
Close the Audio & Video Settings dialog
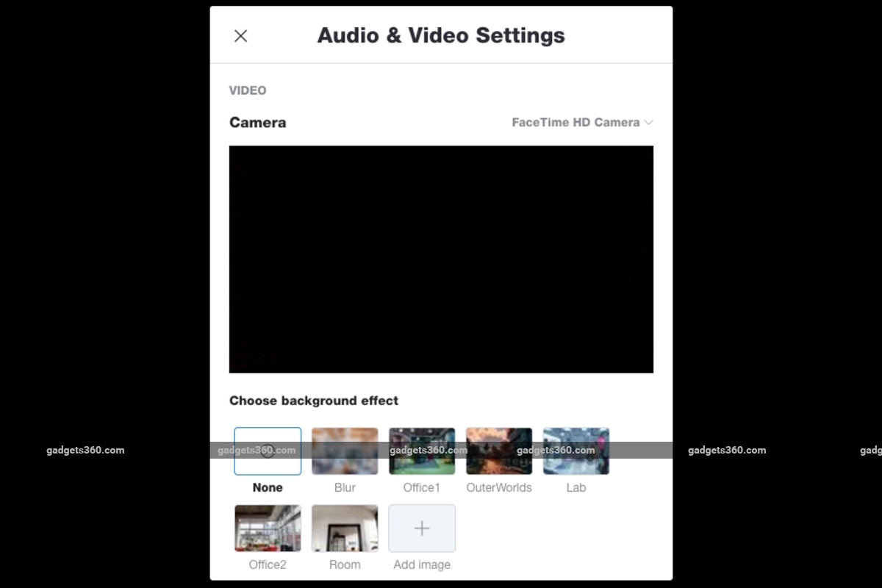(x=240, y=36)
